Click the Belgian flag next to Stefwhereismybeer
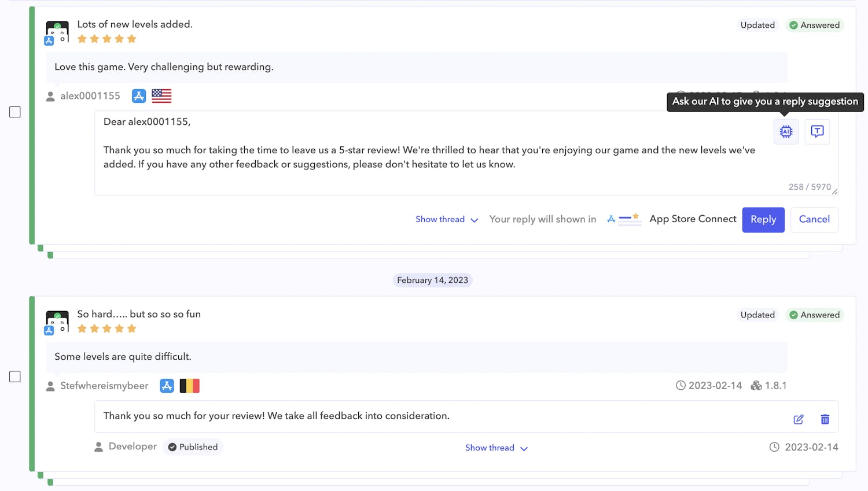868x491 pixels. (x=190, y=386)
